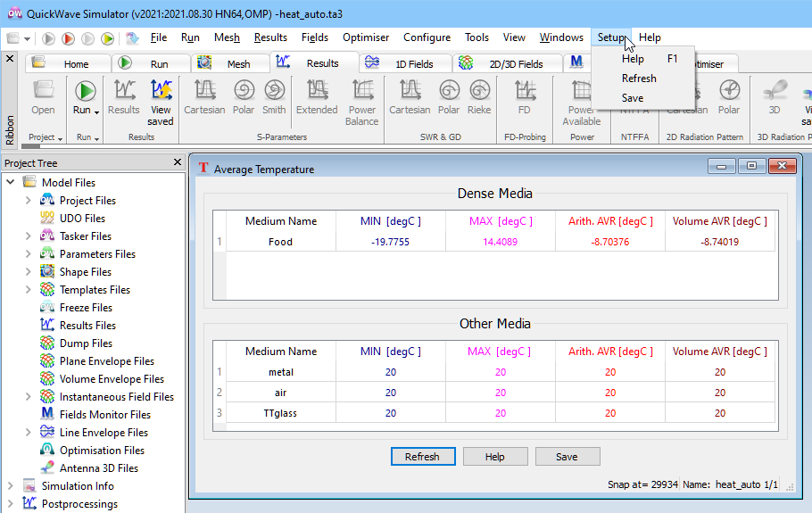The image size is (812, 513).
Task: Open the Rieke diagram
Action: tap(479, 97)
